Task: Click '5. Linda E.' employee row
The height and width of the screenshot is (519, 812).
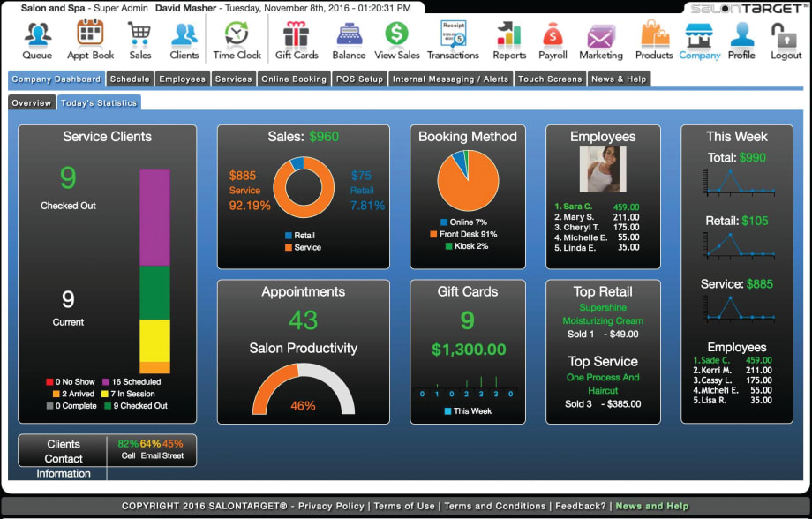Action: tap(597, 248)
